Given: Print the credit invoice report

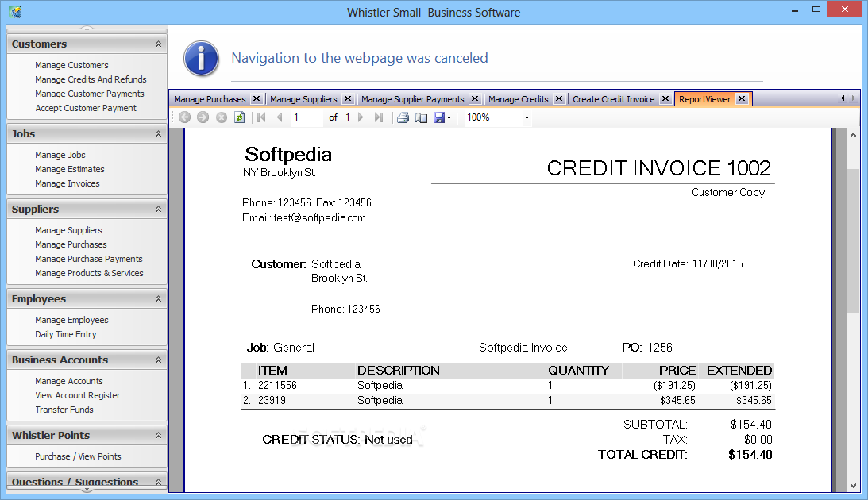Looking at the screenshot, I should (403, 117).
